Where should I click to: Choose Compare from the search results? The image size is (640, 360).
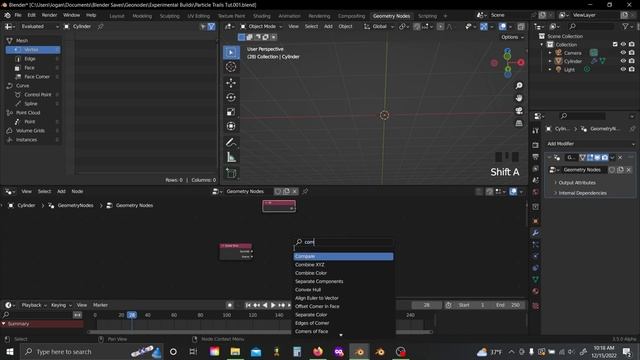tap(343, 256)
